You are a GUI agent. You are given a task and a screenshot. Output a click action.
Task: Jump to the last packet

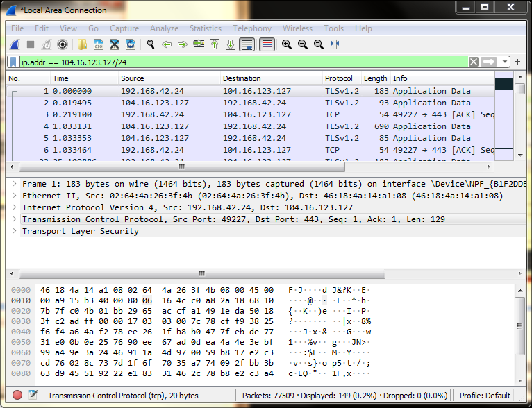click(231, 44)
